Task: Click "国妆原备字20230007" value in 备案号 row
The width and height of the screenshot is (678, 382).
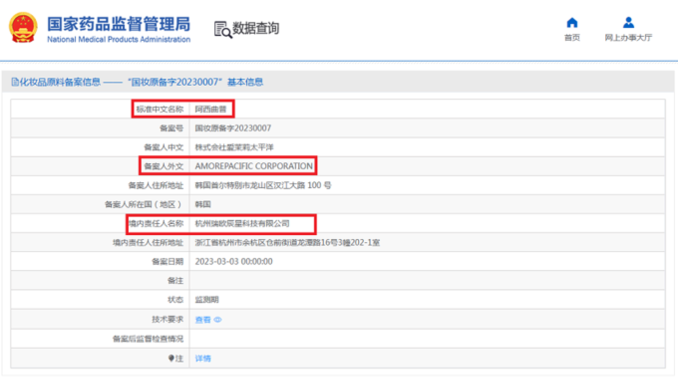Action: [x=233, y=128]
